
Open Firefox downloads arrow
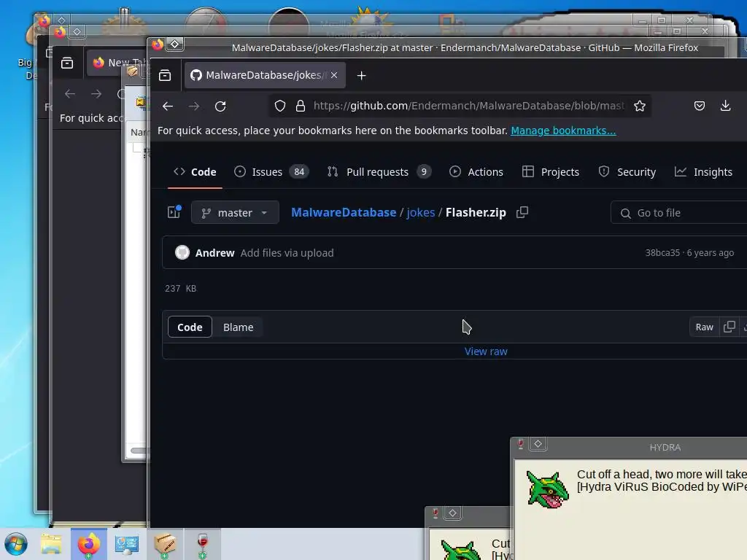[725, 106]
